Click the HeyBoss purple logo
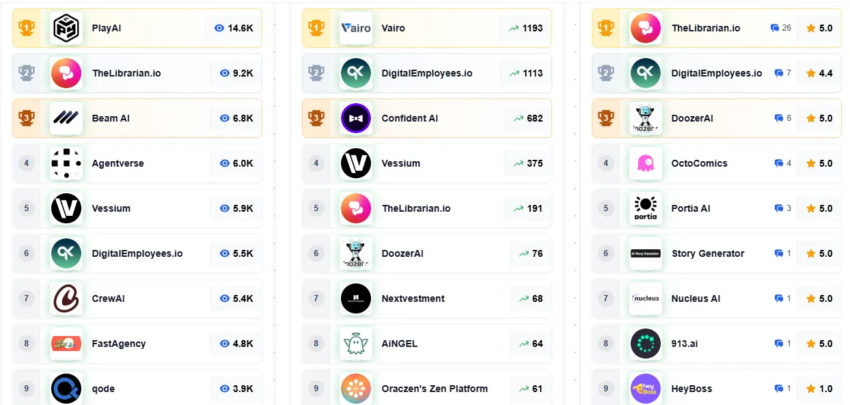 click(646, 389)
